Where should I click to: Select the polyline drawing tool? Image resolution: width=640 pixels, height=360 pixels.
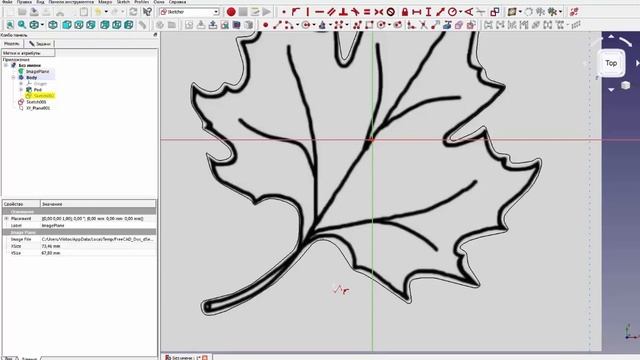(357, 25)
